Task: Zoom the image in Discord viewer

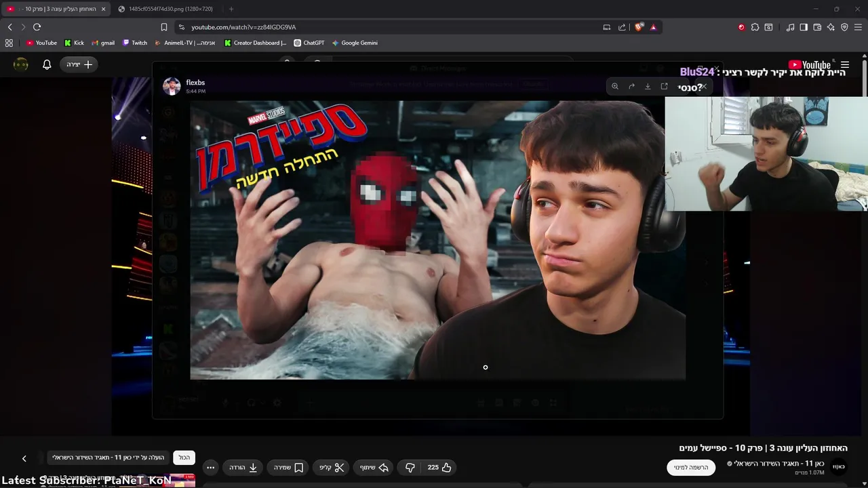Action: 615,86
